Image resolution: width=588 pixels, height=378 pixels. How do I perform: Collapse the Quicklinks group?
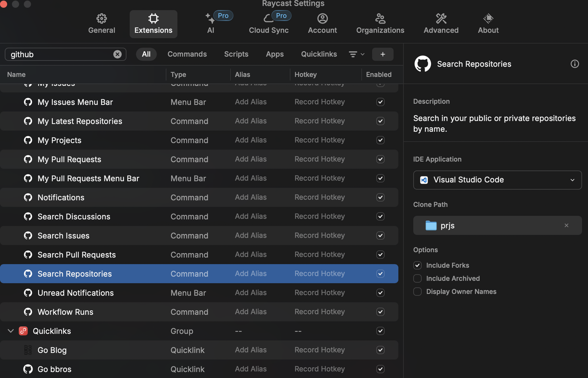pos(11,331)
